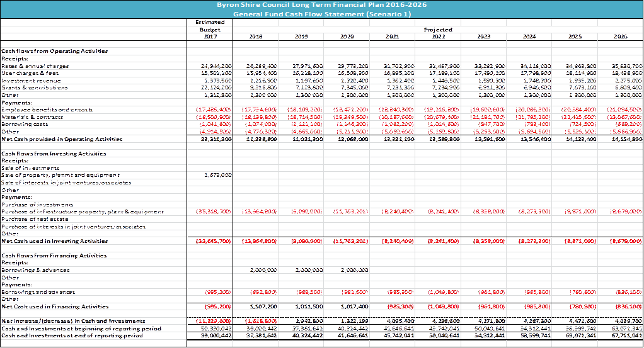Select 2017 end-of-period cash value 39,000,442
Viewport: 644px width, 348px height.
pos(216,335)
